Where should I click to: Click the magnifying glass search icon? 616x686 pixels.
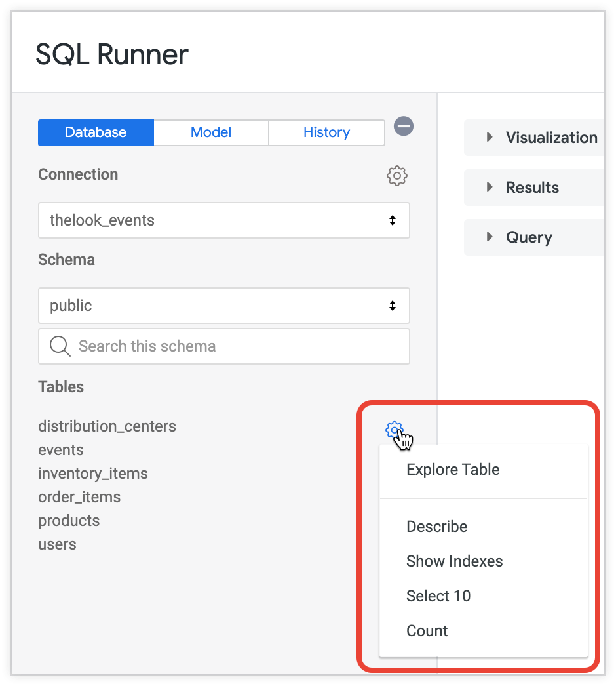pyautogui.click(x=60, y=346)
